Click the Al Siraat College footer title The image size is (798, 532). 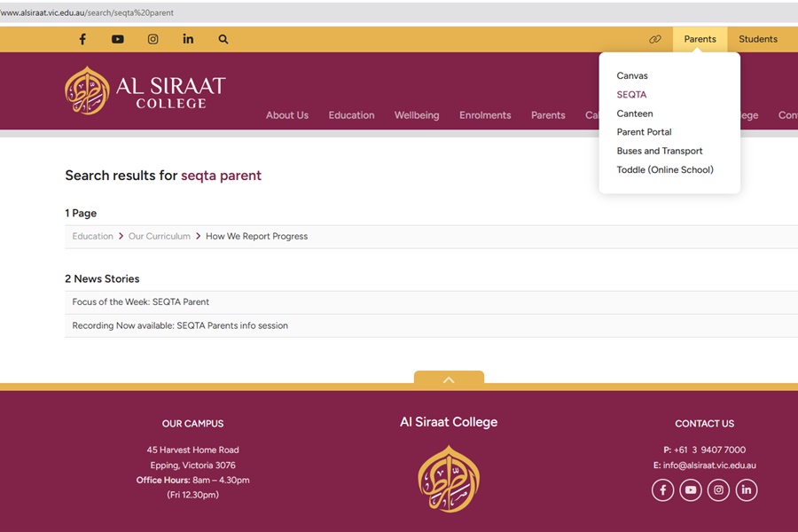449,422
